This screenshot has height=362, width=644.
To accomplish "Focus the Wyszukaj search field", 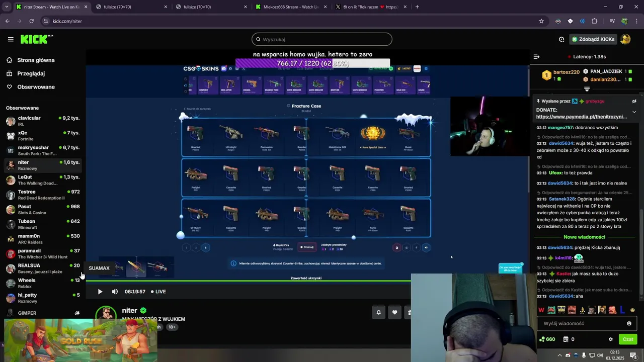I will [322, 39].
